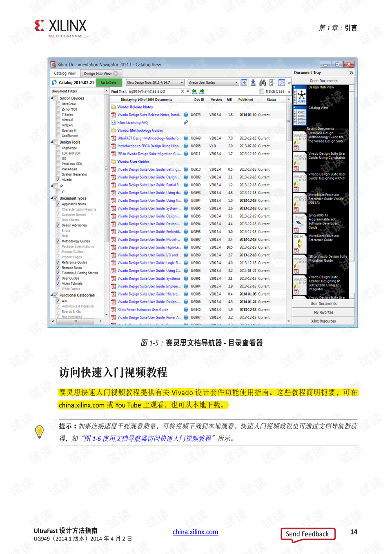Click the PDF icon of UG910 row
This screenshot has height=554, width=392.
point(114,169)
